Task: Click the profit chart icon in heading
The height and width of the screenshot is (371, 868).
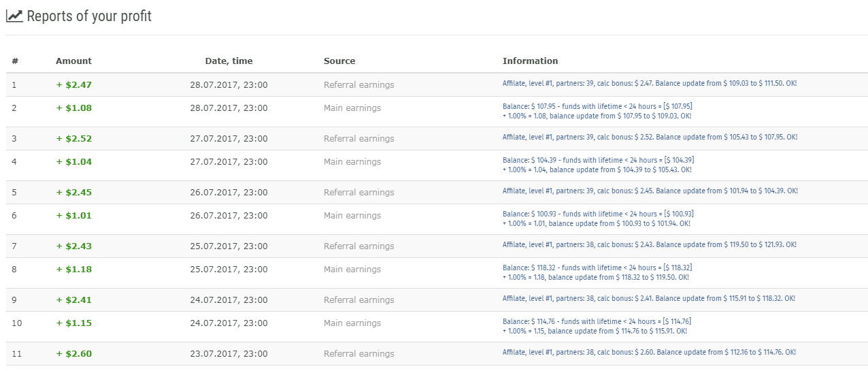Action: click(14, 16)
